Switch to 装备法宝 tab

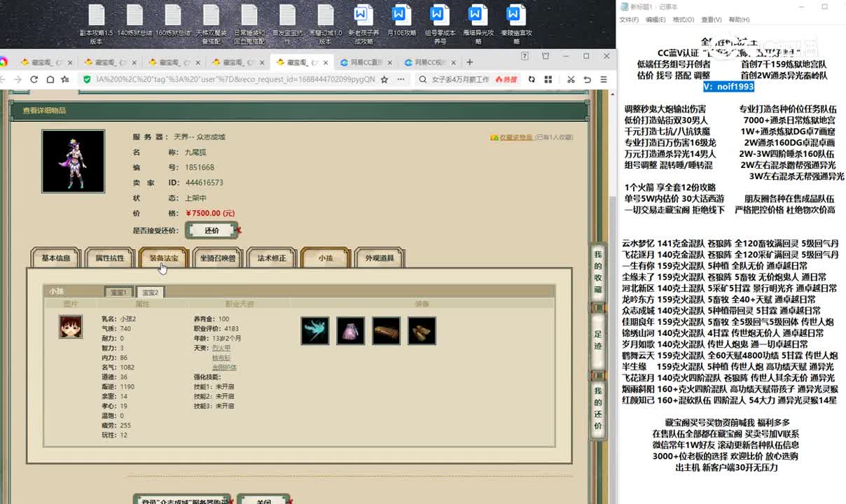(x=164, y=258)
